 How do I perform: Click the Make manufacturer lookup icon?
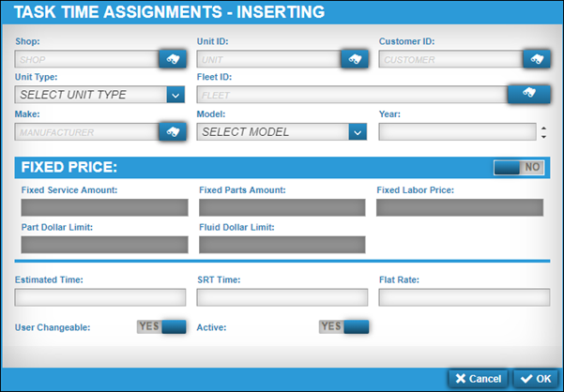click(x=172, y=131)
